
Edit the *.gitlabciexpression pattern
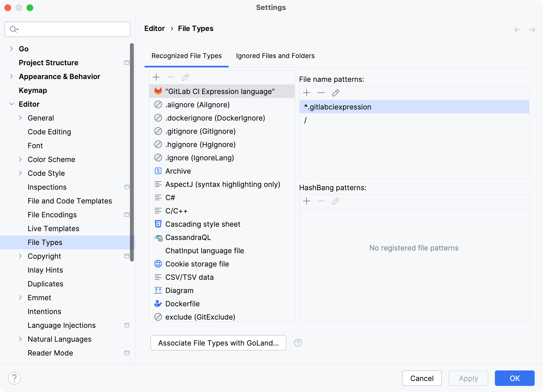[x=335, y=93]
